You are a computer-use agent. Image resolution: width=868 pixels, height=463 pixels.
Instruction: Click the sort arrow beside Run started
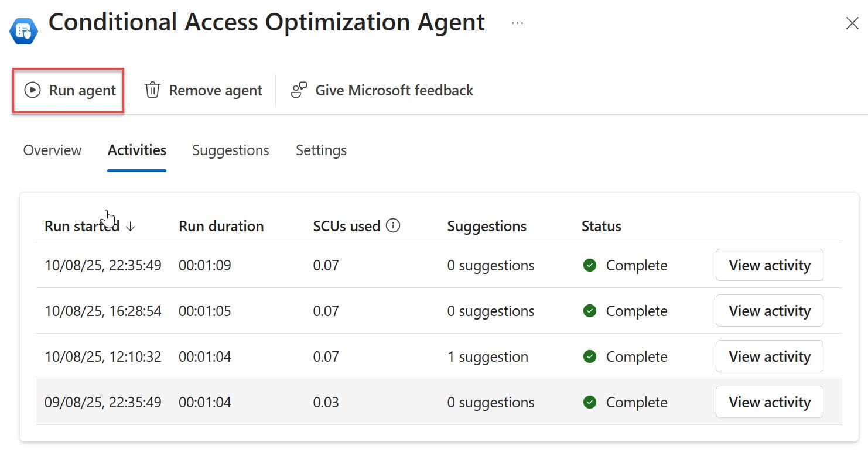pos(131,227)
